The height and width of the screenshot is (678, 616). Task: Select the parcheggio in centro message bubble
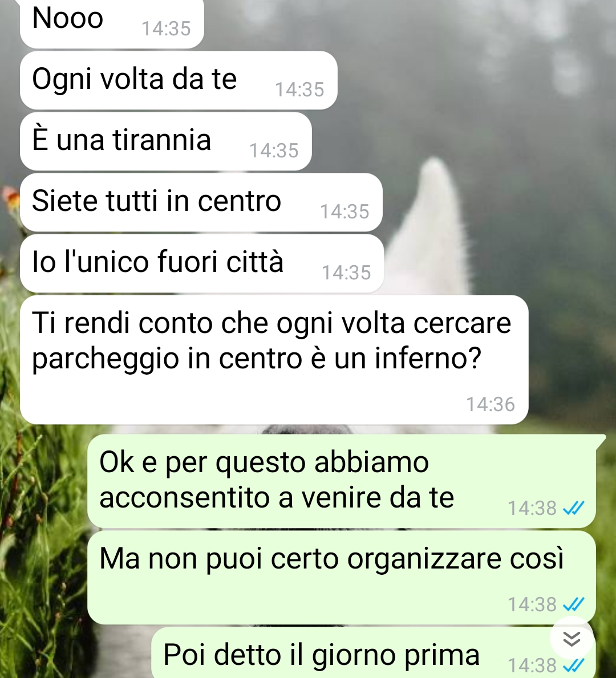coord(274,359)
